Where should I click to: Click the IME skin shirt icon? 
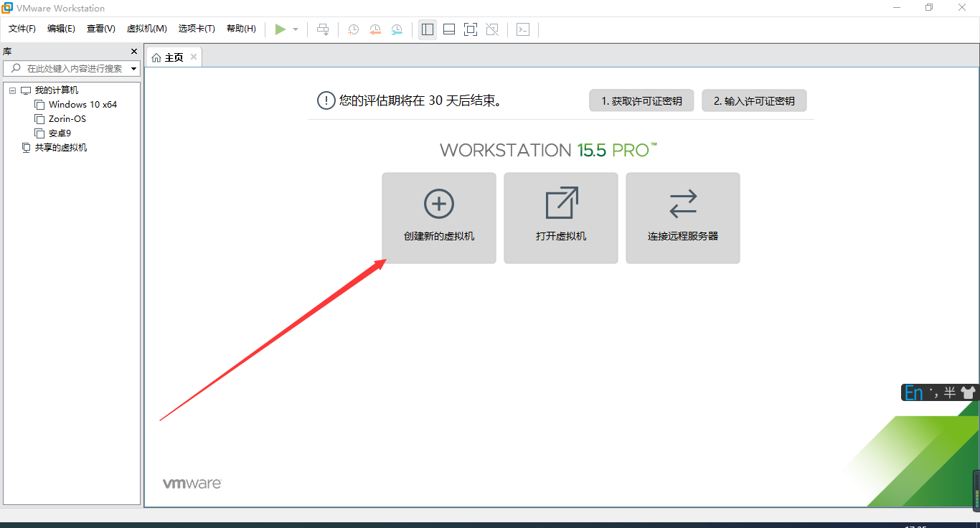point(969,392)
